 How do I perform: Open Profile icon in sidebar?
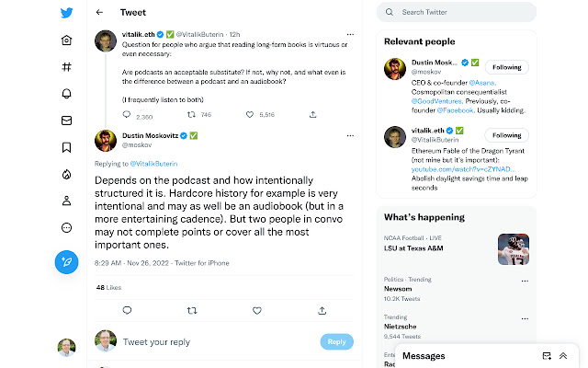[x=66, y=201]
